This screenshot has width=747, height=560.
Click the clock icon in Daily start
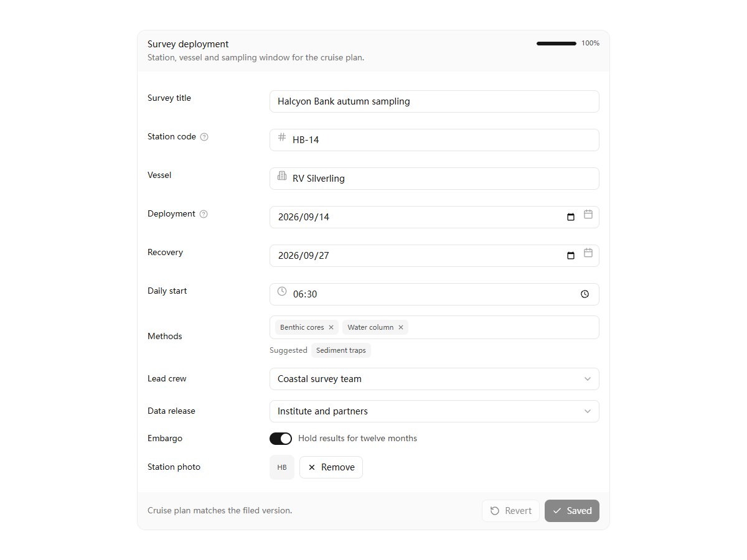[282, 291]
